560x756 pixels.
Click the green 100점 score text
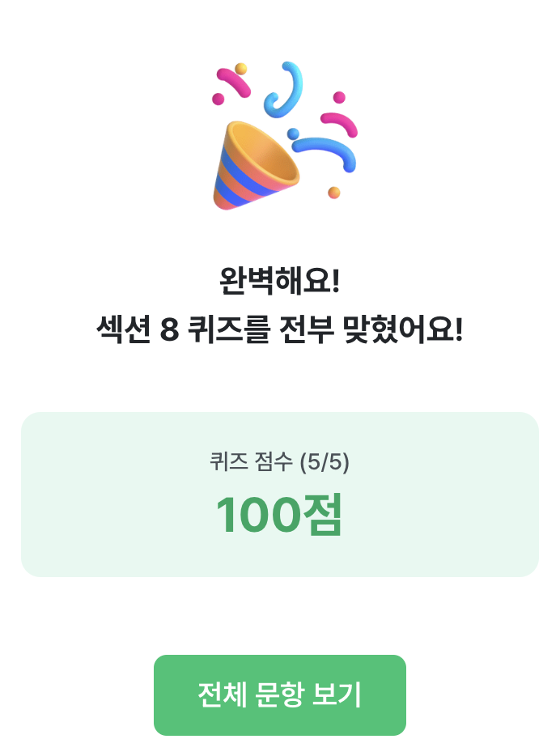[x=279, y=515]
